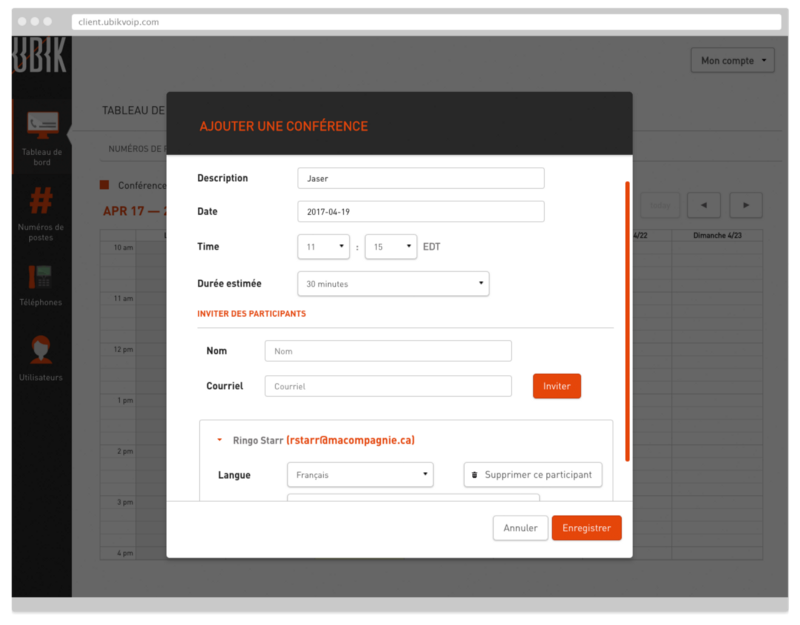Select the NUMÉROS DE tab behind dialog
800x625 pixels.
[137, 149]
